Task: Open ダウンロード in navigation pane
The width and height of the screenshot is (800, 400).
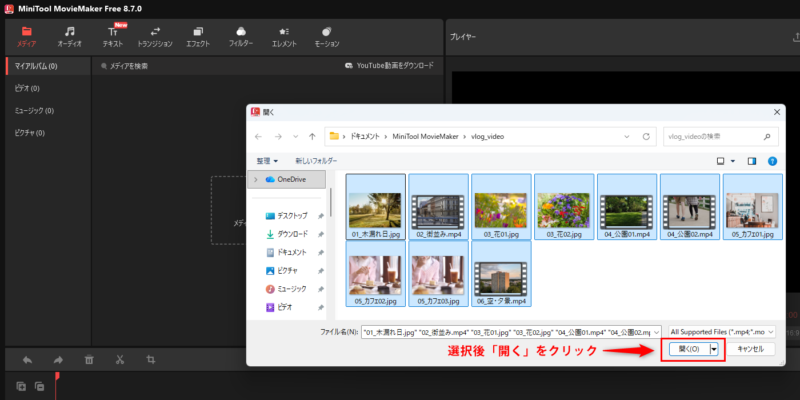Action: pos(292,234)
